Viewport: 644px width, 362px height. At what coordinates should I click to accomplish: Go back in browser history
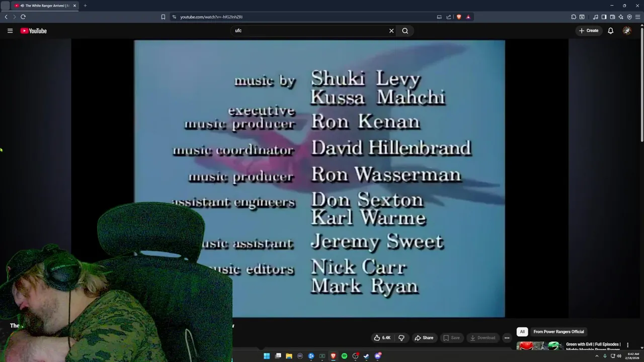6,17
